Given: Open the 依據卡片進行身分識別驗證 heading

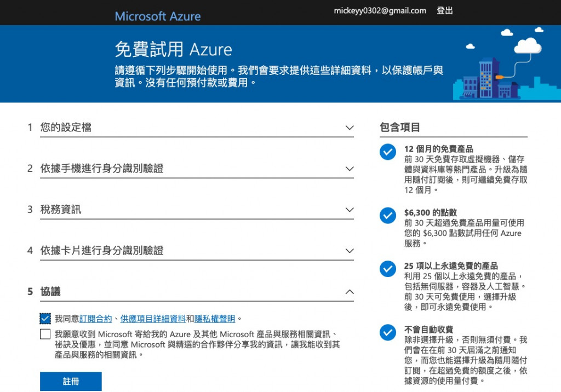Looking at the screenshot, I should click(x=101, y=250).
